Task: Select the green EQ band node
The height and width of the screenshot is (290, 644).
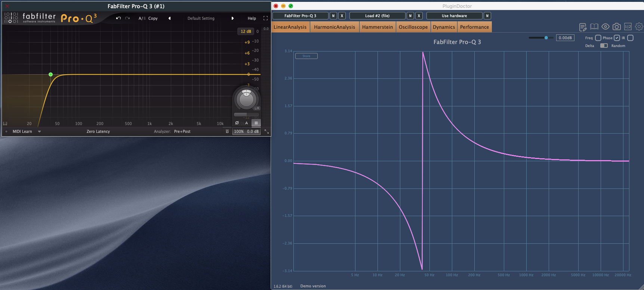Action: click(51, 75)
